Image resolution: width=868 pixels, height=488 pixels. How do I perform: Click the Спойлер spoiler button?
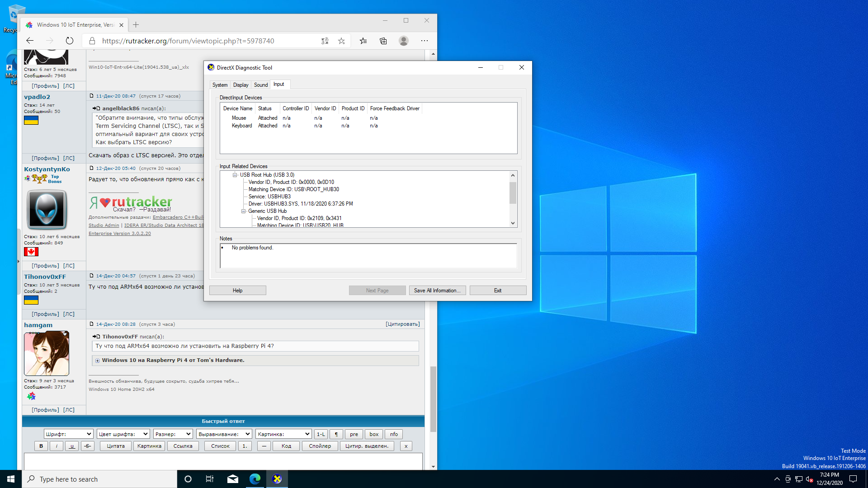(320, 446)
